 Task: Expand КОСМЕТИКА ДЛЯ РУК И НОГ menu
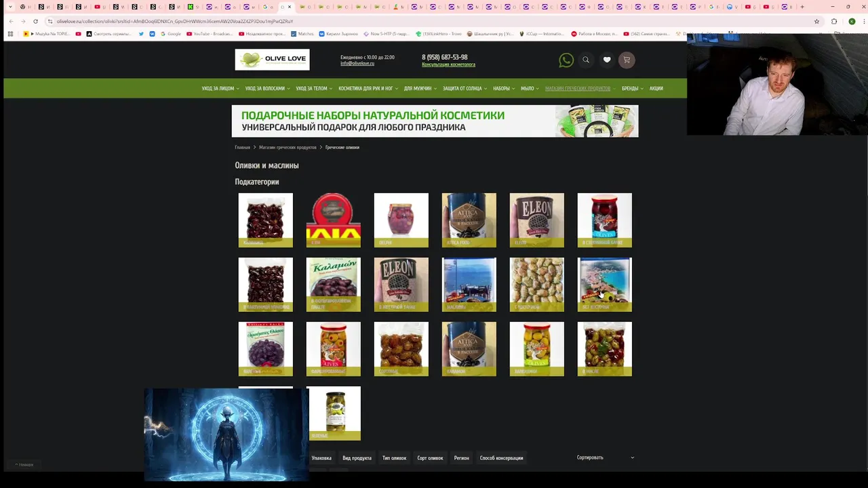point(368,88)
